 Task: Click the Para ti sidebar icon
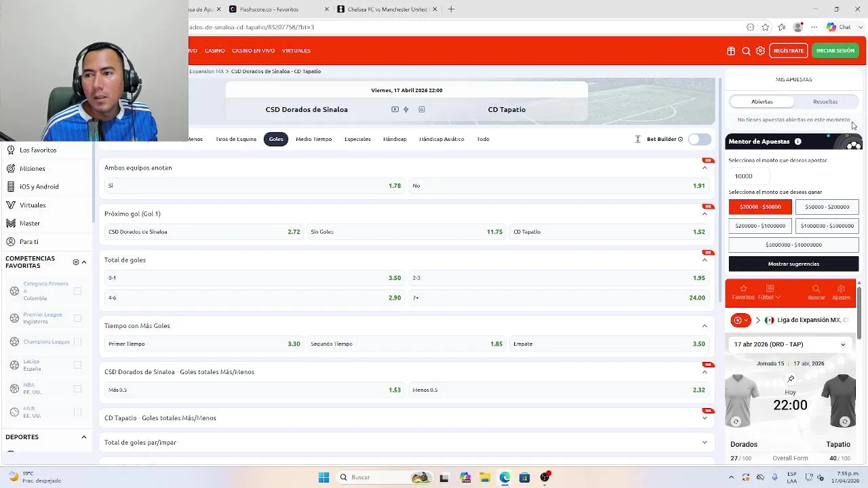tap(11, 241)
